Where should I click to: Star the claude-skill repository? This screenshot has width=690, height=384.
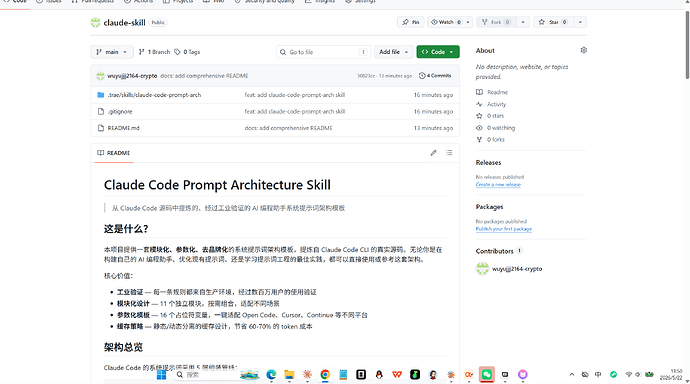coord(553,22)
